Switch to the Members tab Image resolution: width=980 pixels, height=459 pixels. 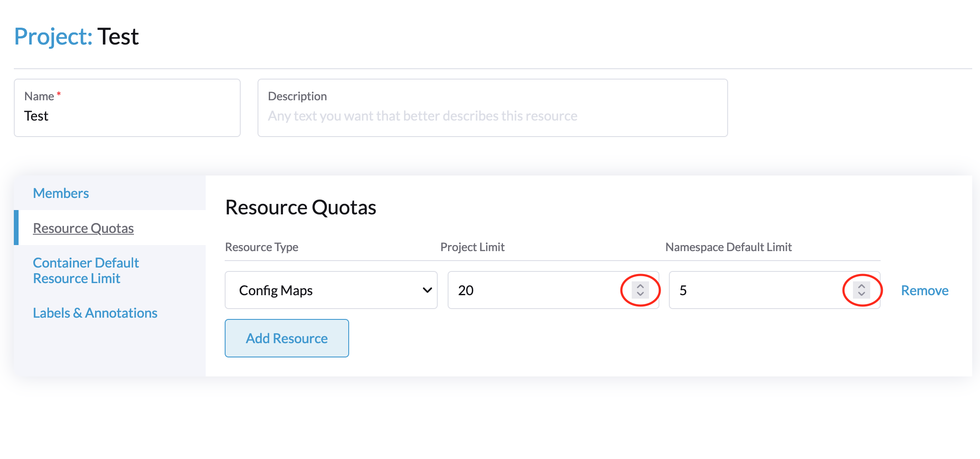pos(61,193)
